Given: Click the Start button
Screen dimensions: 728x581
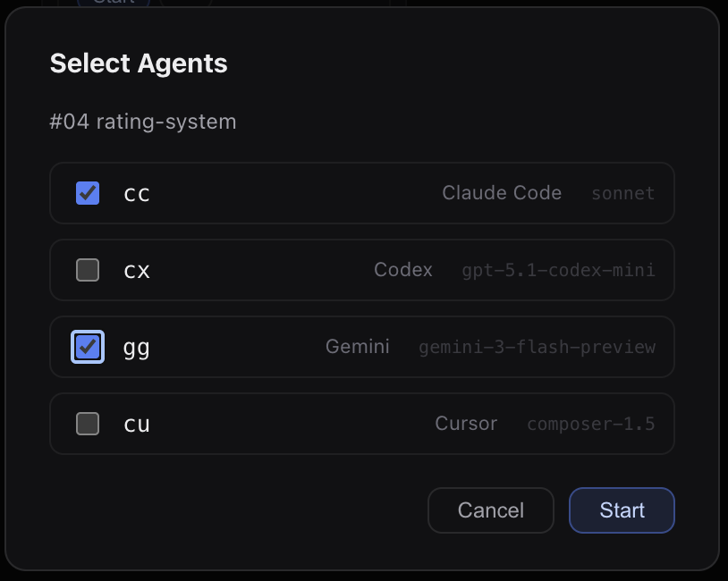Looking at the screenshot, I should 622,510.
